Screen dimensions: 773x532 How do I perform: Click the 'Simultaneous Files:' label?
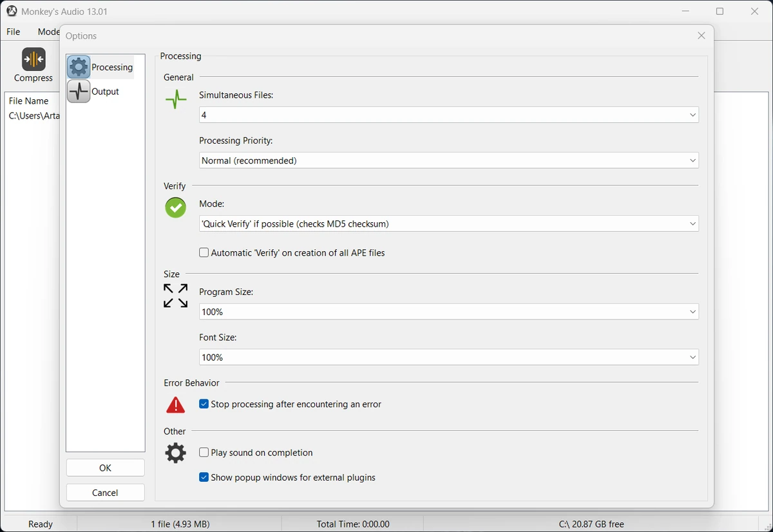tap(236, 95)
